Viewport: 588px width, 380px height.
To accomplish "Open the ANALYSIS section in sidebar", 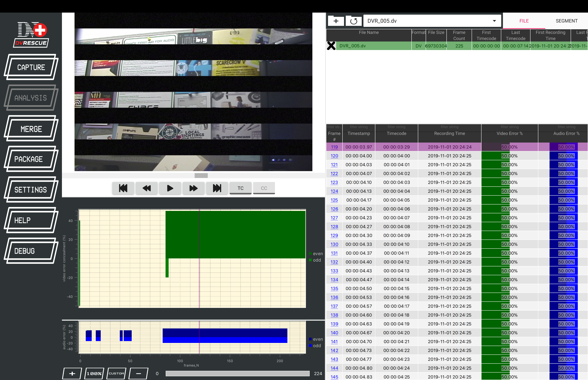I will pyautogui.click(x=31, y=98).
